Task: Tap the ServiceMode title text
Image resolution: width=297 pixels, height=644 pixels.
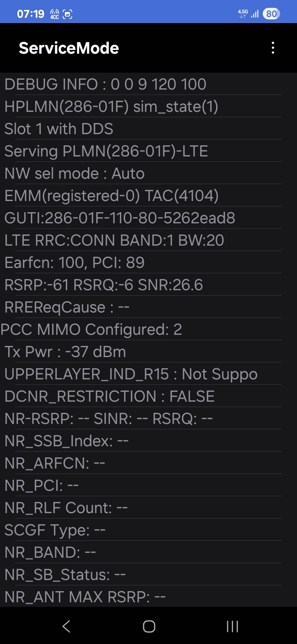Action: pos(69,48)
